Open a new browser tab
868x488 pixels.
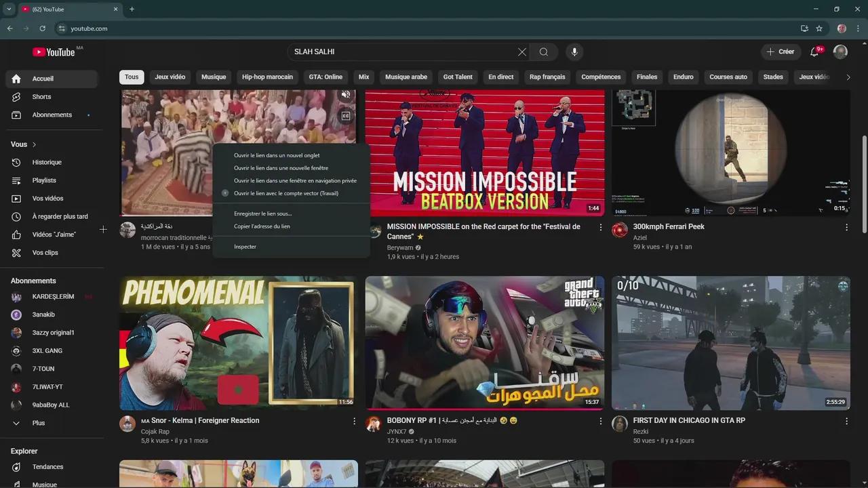click(132, 9)
